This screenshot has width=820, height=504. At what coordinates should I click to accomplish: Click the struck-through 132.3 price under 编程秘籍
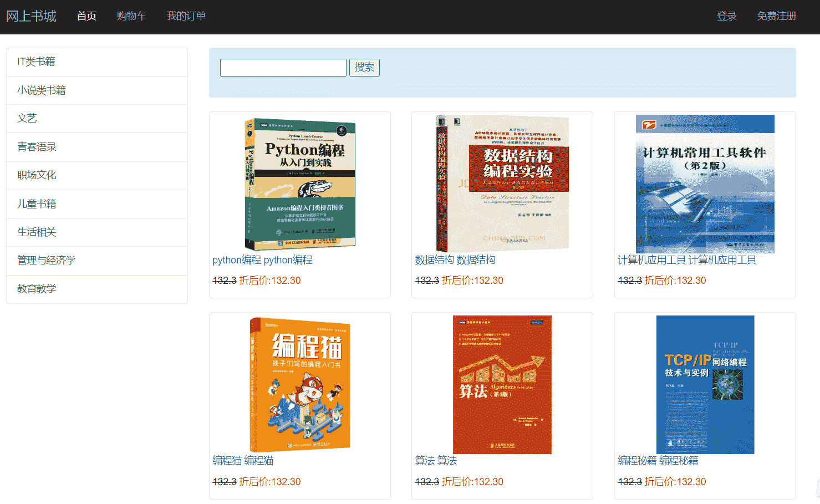tap(630, 482)
